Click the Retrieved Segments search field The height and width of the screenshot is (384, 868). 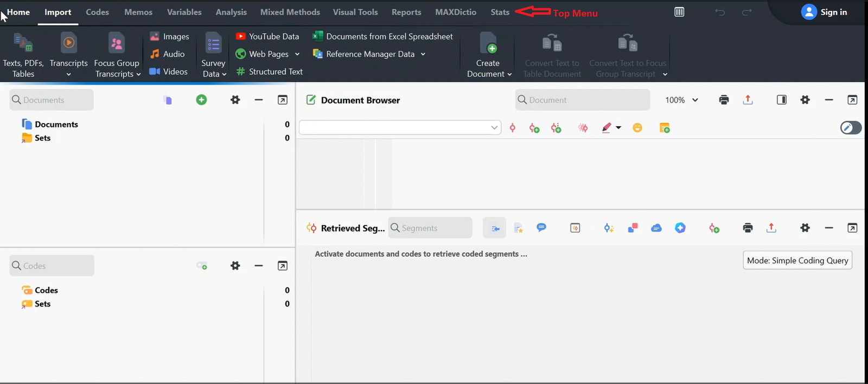430,228
